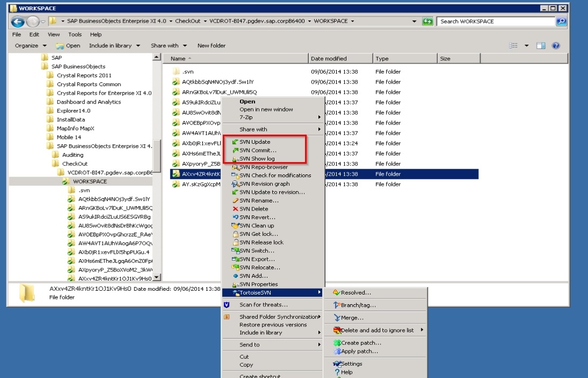This screenshot has height=378, width=588.
Task: Select the .svn folder in file list
Action: click(188, 72)
